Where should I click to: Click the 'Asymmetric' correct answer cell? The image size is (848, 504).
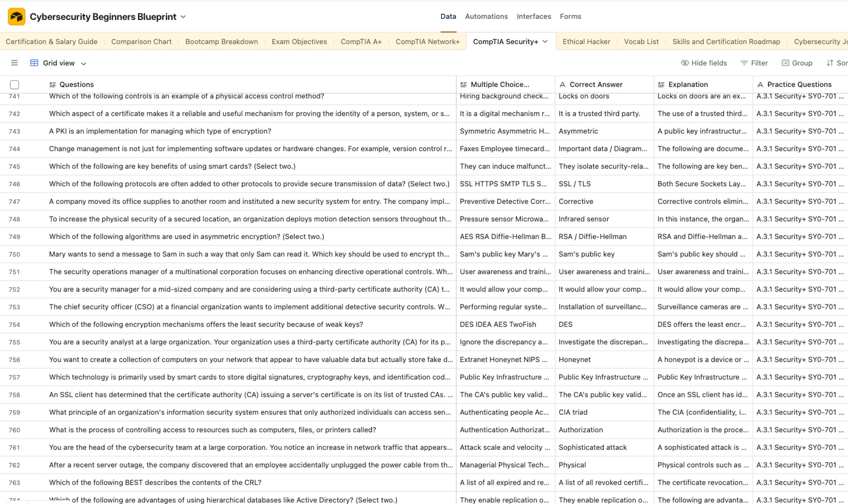[x=604, y=131]
